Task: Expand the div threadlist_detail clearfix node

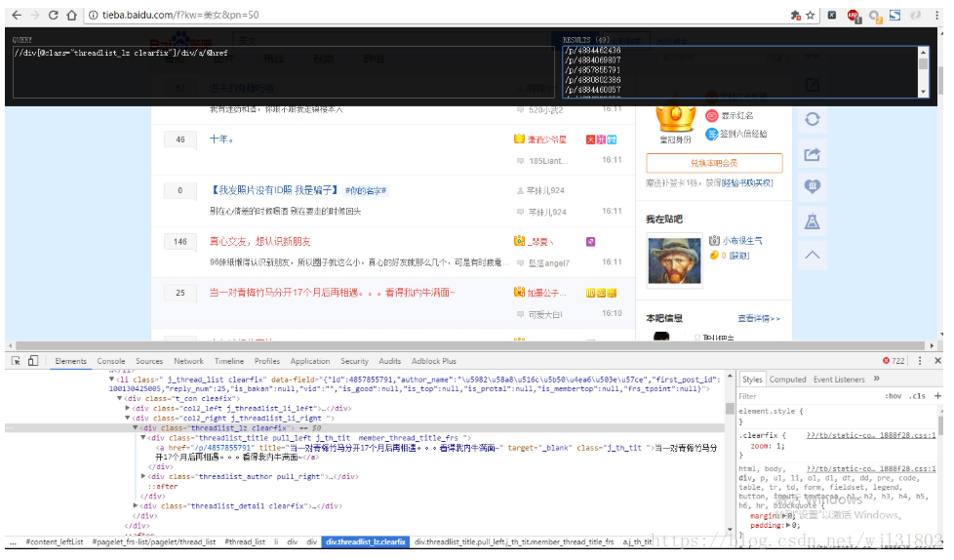Action: (136, 505)
